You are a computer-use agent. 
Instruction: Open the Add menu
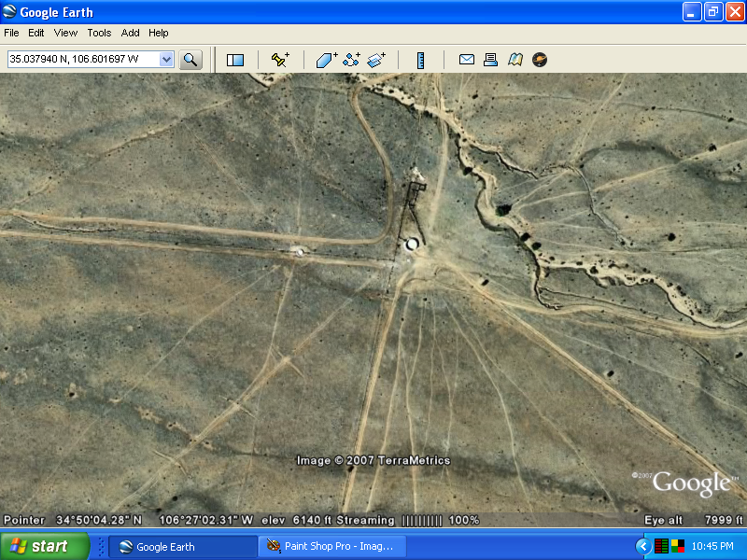tap(130, 33)
